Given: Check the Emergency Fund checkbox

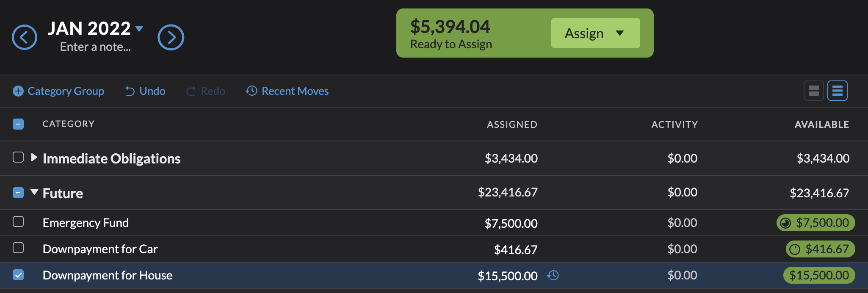Looking at the screenshot, I should pos(18,222).
